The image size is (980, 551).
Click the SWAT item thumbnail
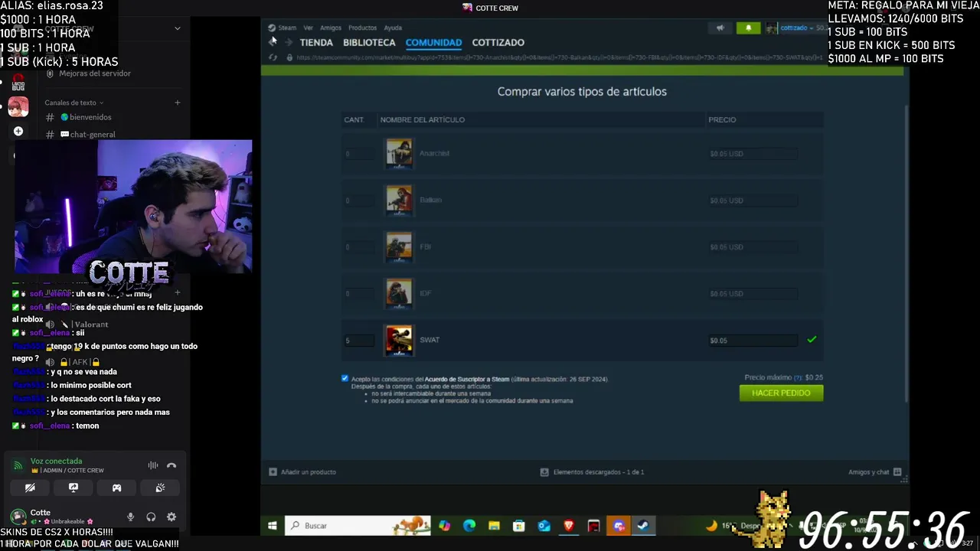[x=399, y=340]
